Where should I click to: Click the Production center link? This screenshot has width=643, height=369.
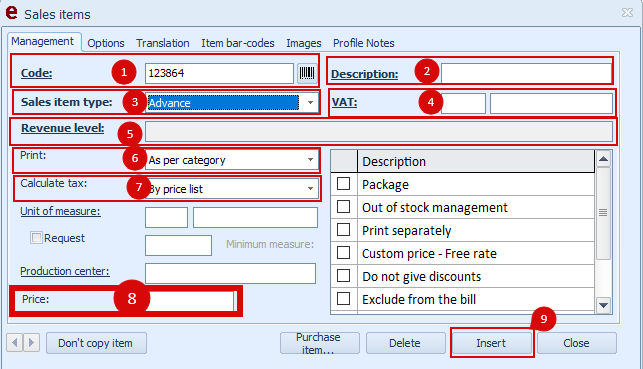point(65,271)
